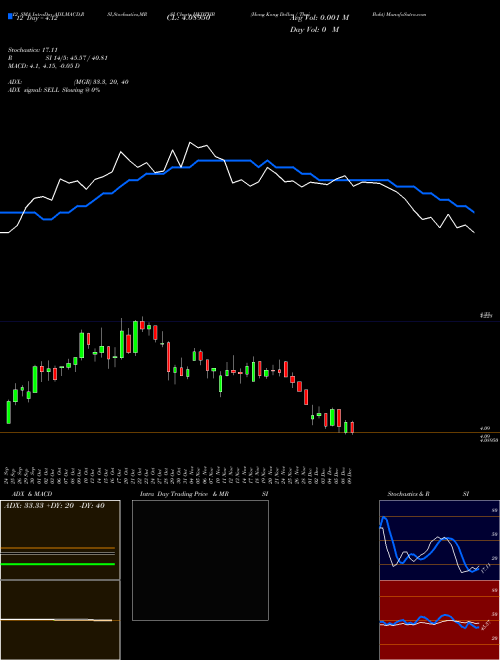Viewport: 500px width, 660px height.
Task: Click the blue stochastics chart panel
Action: [x=439, y=540]
